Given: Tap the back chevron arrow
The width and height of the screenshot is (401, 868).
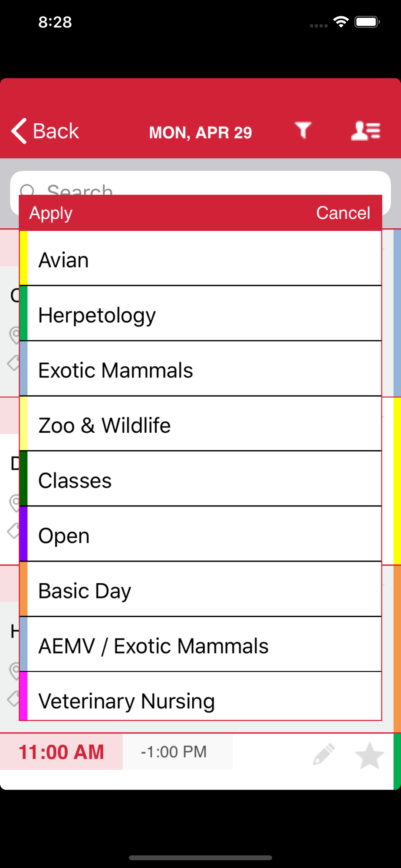Looking at the screenshot, I should point(19,131).
